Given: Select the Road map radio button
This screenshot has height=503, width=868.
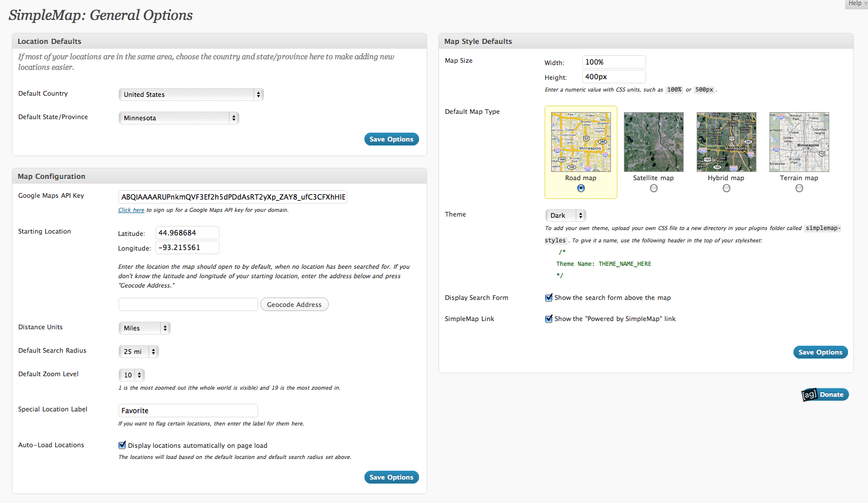Looking at the screenshot, I should 581,188.
